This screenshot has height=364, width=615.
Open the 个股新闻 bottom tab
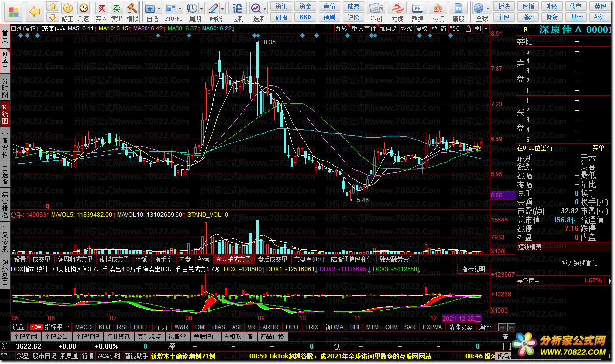click(x=26, y=336)
